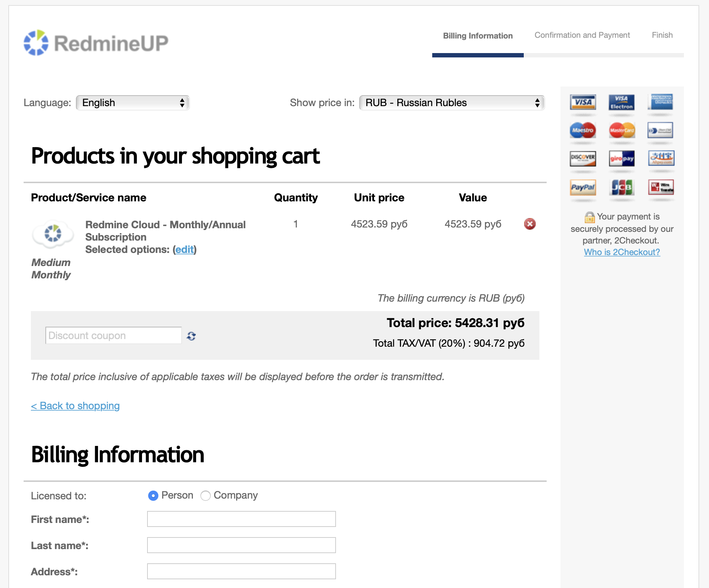The height and width of the screenshot is (588, 709).
Task: Go to the Billing Information step
Action: tap(478, 36)
